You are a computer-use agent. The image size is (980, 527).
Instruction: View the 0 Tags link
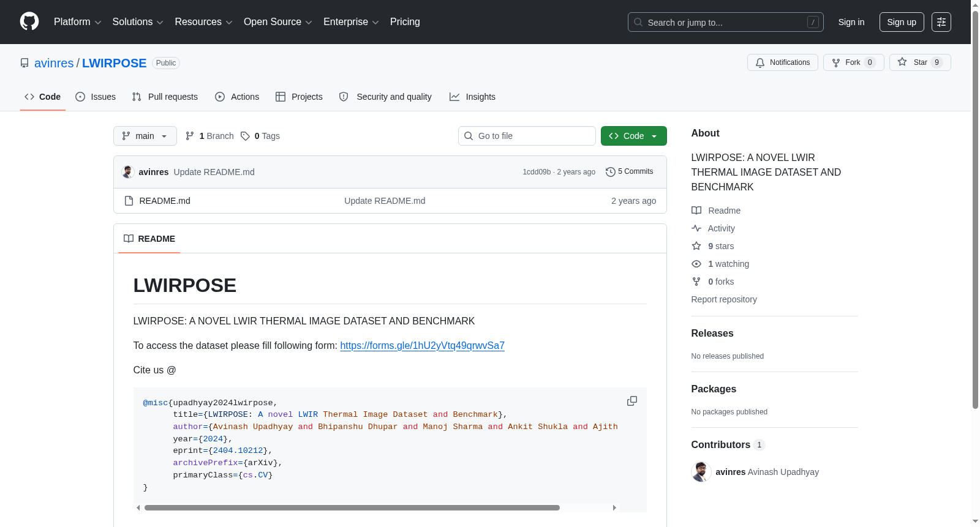pos(260,136)
